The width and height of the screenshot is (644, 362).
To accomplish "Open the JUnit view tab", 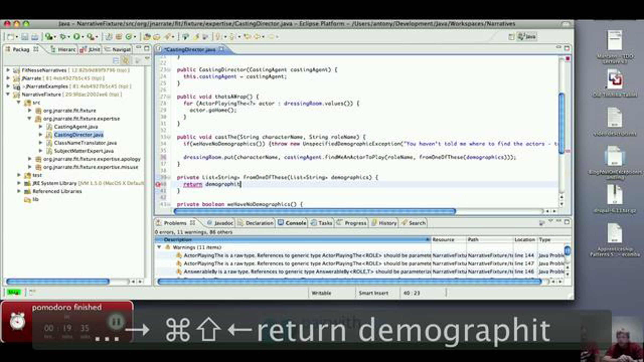I will [x=90, y=49].
